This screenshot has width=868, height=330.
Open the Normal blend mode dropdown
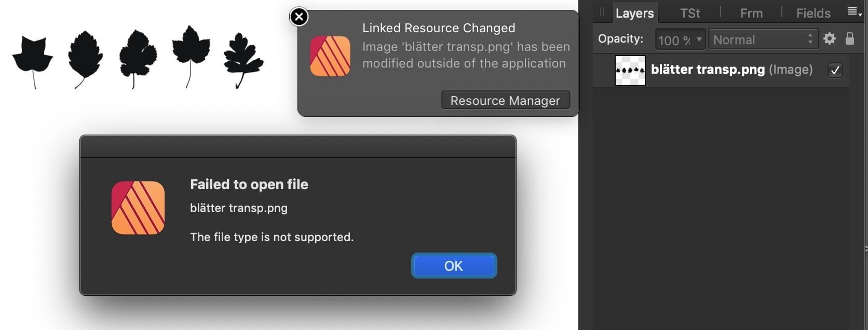(763, 39)
